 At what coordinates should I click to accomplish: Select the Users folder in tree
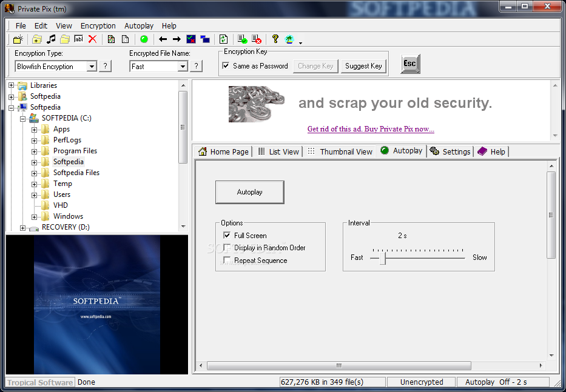click(62, 194)
